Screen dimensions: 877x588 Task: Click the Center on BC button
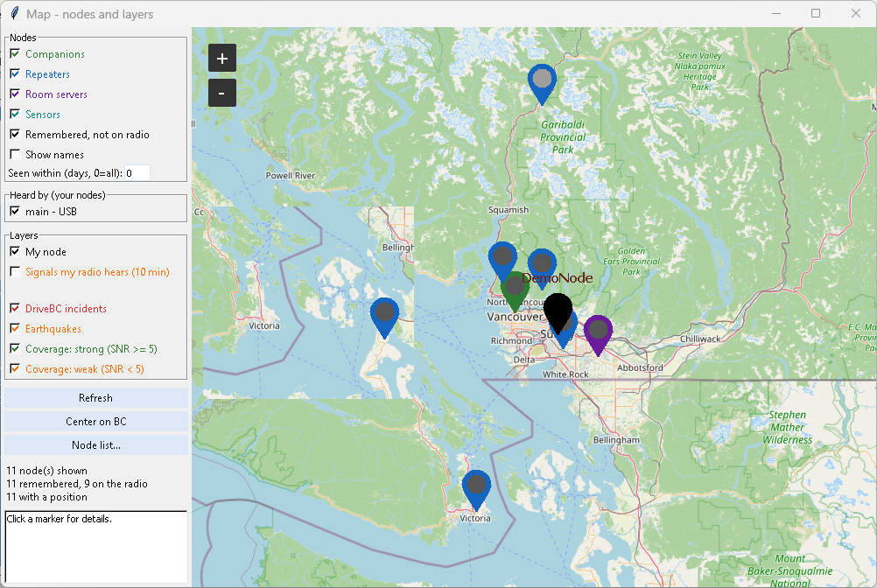pos(96,422)
